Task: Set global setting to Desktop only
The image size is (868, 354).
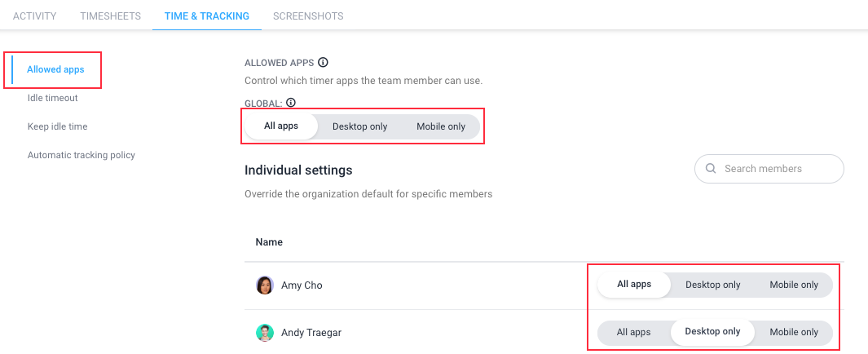Action: pos(359,126)
